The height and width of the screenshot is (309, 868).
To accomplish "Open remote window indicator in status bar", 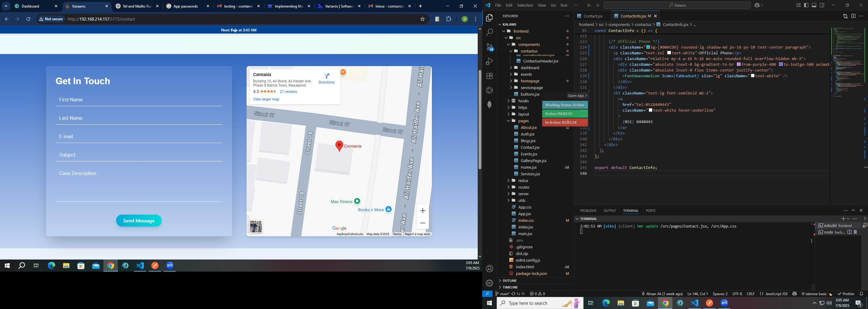I will pyautogui.click(x=487, y=294).
